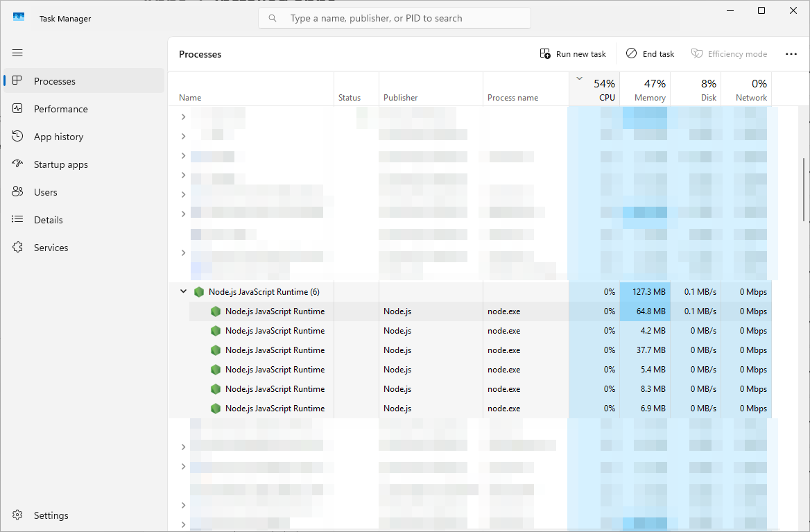This screenshot has width=810, height=532.
Task: Sort processes by Memory column header
Action: pyautogui.click(x=645, y=89)
